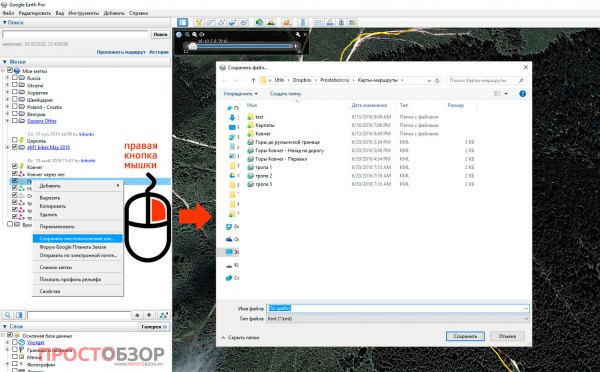This screenshot has width=600, height=372.
Task: Click the Поиск search button
Action: (160, 34)
